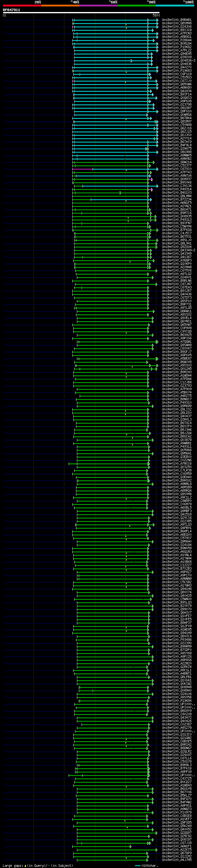Image resolution: width=197 pixels, height=868 pixels.
Task: Select hit UniRef100_B9IF14
Action: click(176, 94)
